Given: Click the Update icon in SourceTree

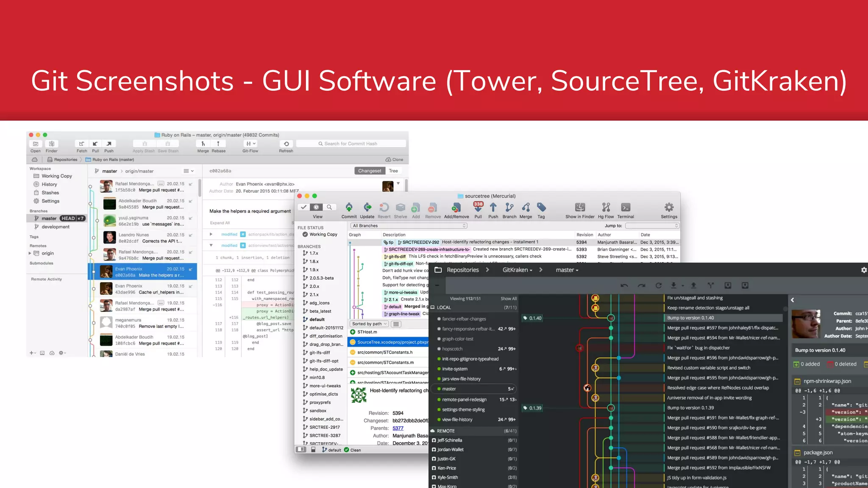Looking at the screenshot, I should pyautogui.click(x=367, y=207).
